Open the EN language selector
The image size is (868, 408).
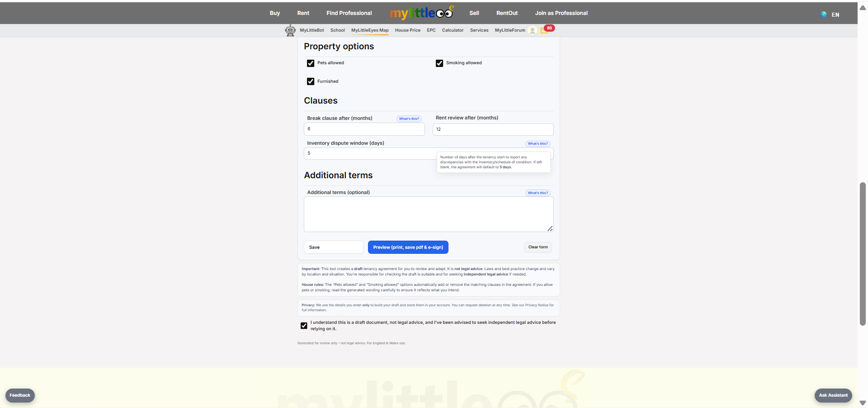[x=835, y=14]
